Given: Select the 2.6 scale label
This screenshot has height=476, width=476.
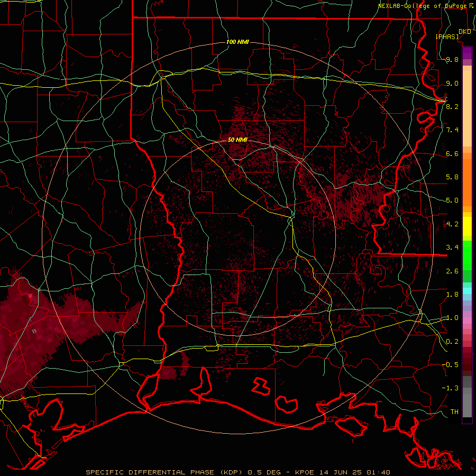Looking at the screenshot, I should [452, 271].
